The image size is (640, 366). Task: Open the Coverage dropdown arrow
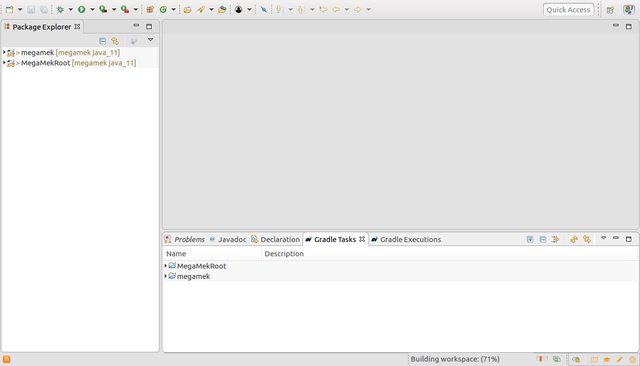[114, 9]
